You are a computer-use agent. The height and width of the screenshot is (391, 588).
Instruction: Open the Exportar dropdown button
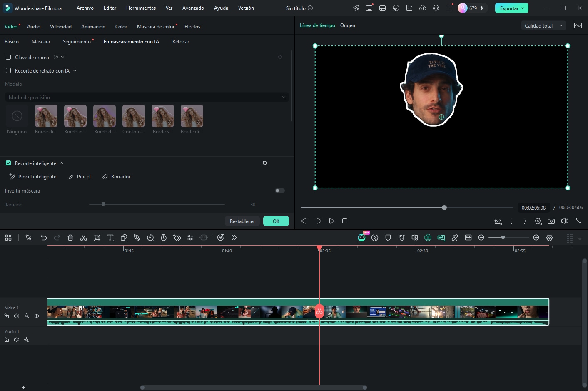(x=511, y=8)
